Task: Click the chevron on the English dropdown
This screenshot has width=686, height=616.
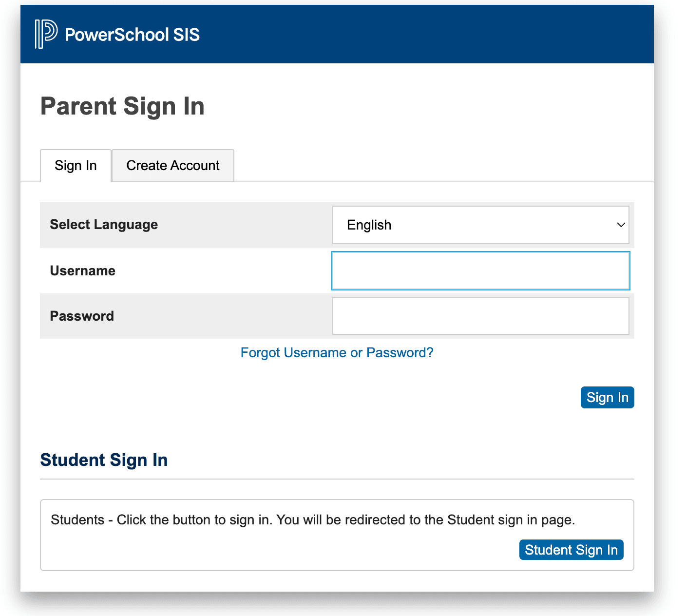Action: (x=620, y=225)
